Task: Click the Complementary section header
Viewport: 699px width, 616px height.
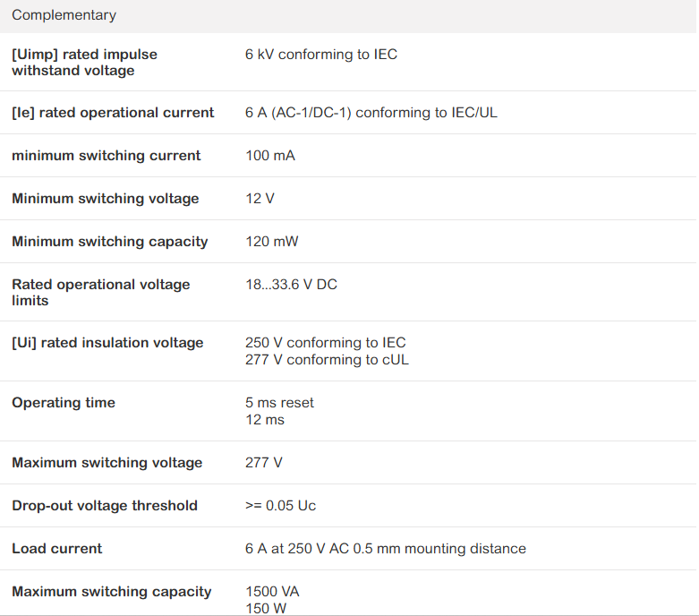Action: point(64,15)
